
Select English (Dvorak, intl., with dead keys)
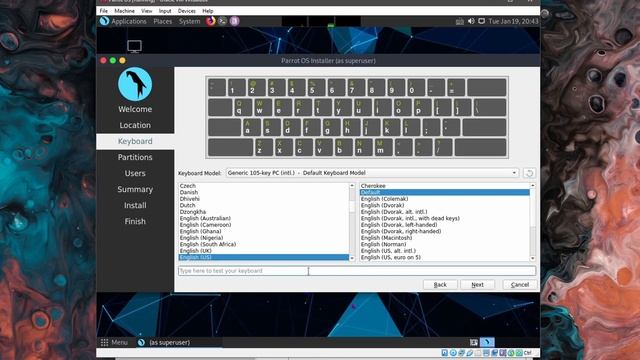point(444,218)
